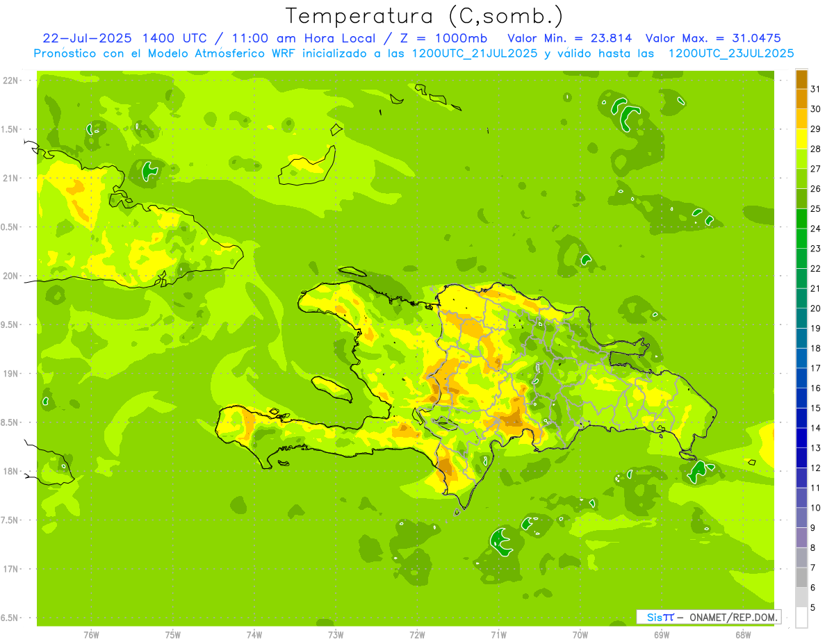The image size is (834, 644).
Task: Click the '74W' longitude axis label
Action: (x=254, y=634)
